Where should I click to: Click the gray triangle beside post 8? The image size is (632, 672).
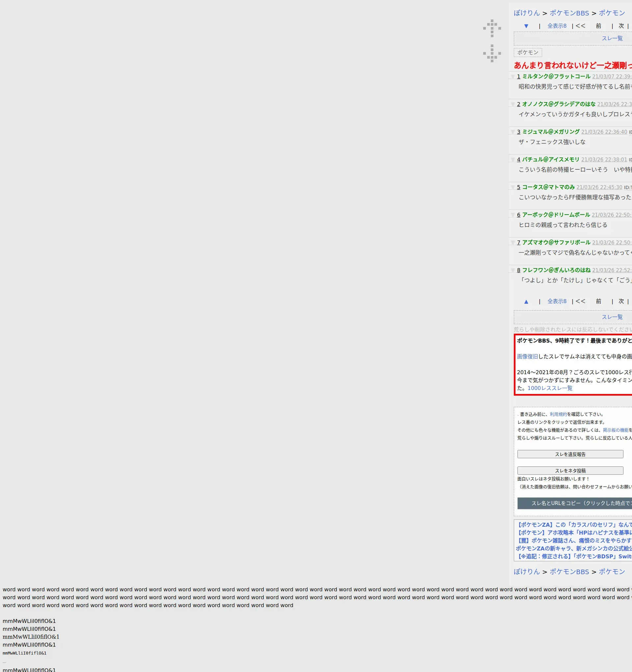[513, 270]
